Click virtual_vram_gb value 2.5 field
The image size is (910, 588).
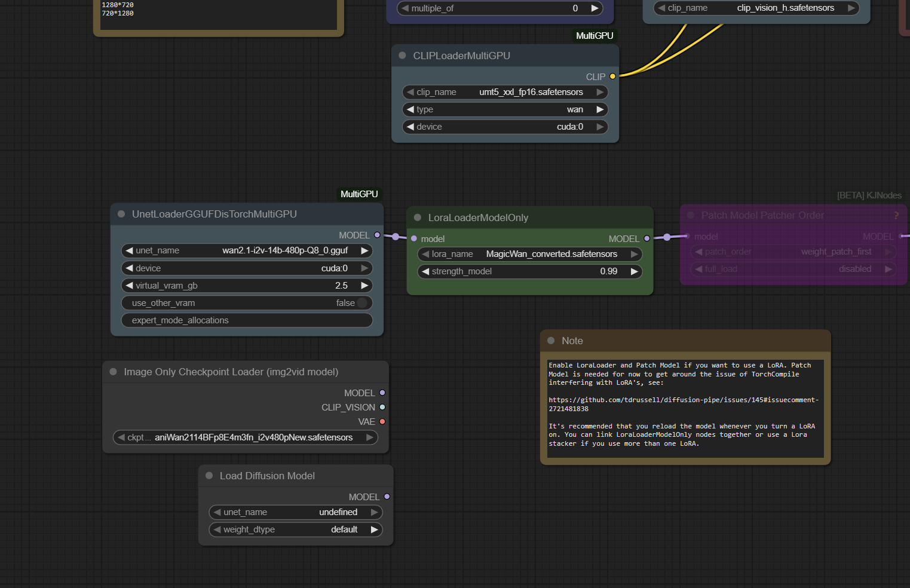click(247, 286)
